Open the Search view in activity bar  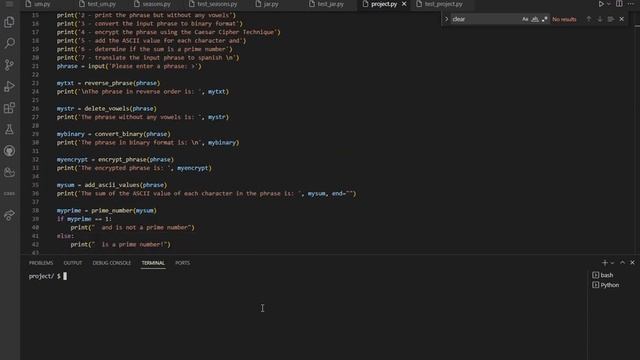click(9, 43)
